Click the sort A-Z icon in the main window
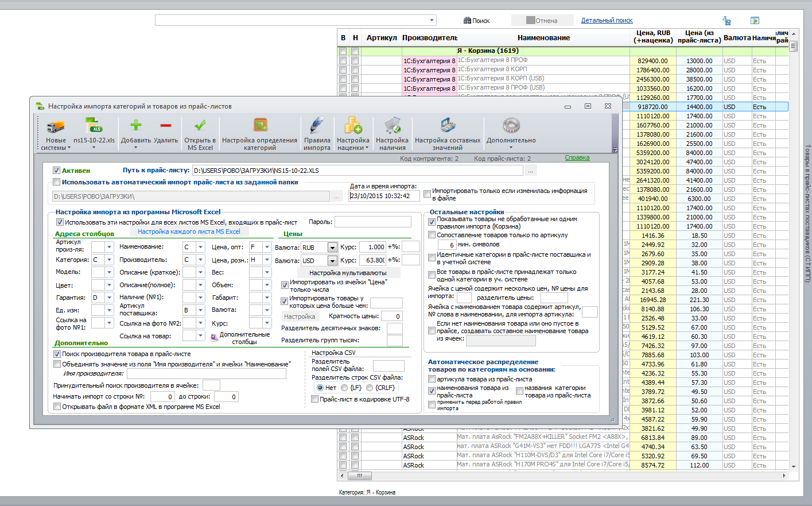The height and width of the screenshot is (506, 812). click(x=726, y=21)
